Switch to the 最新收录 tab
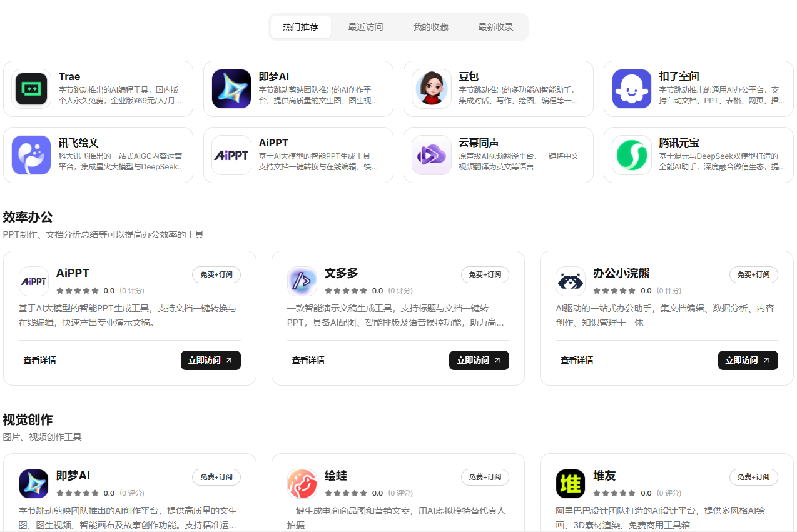This screenshot has width=797, height=532. 495,27
